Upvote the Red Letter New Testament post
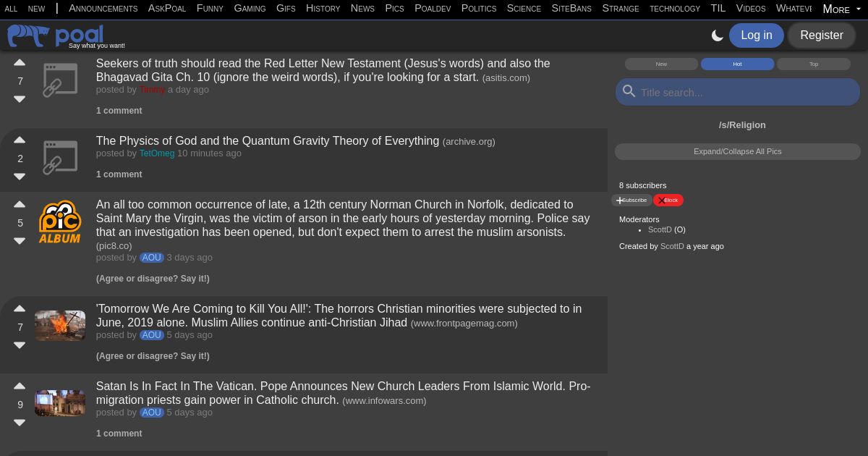This screenshot has height=456, width=868. click(x=20, y=64)
